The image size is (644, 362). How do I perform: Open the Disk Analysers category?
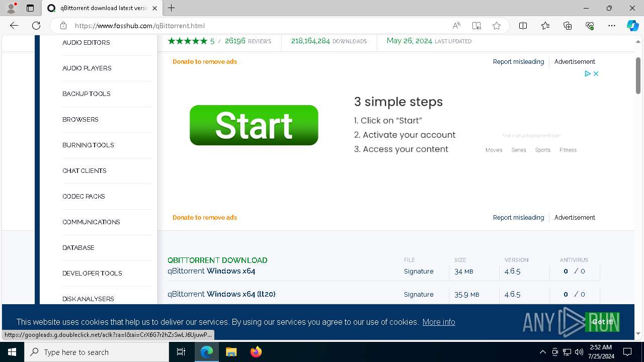[x=88, y=299]
